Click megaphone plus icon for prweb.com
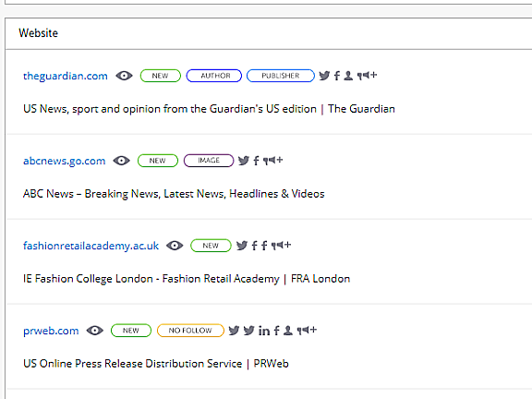 tap(307, 330)
